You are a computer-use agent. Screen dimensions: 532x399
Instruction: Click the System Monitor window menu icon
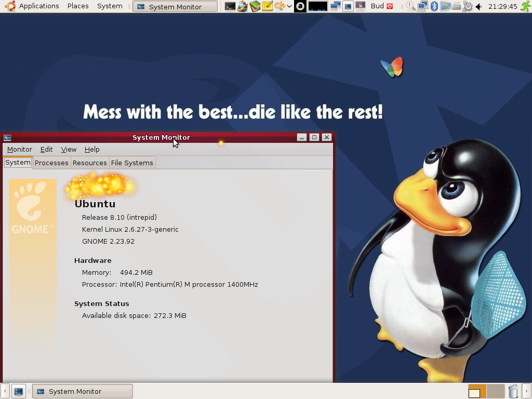click(x=7, y=137)
